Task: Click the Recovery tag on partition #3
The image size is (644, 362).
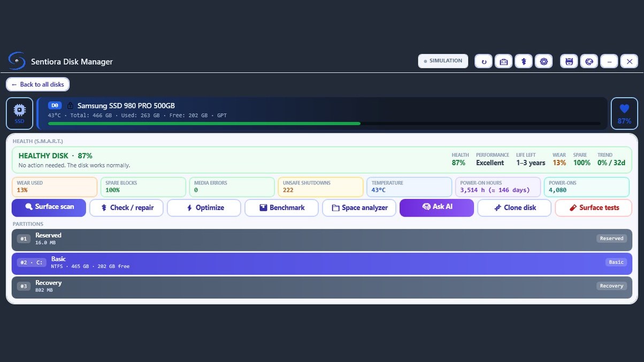Action: (x=611, y=286)
